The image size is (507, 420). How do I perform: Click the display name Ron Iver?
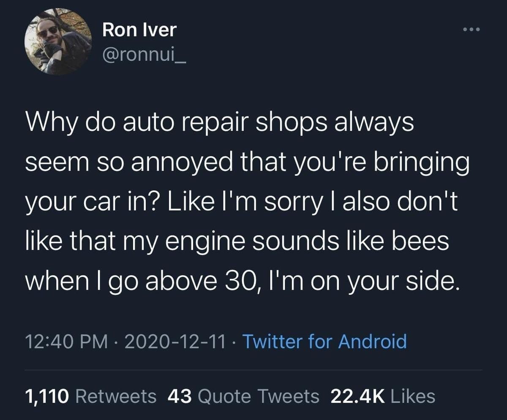(x=139, y=30)
